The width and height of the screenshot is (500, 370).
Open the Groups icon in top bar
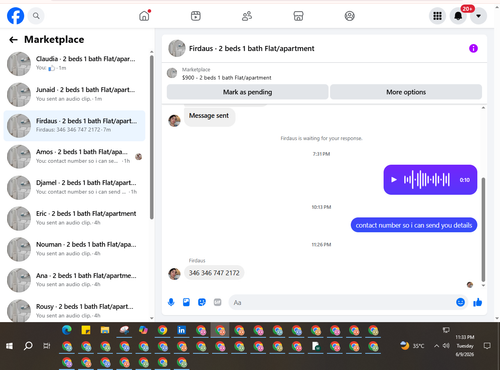pos(349,16)
